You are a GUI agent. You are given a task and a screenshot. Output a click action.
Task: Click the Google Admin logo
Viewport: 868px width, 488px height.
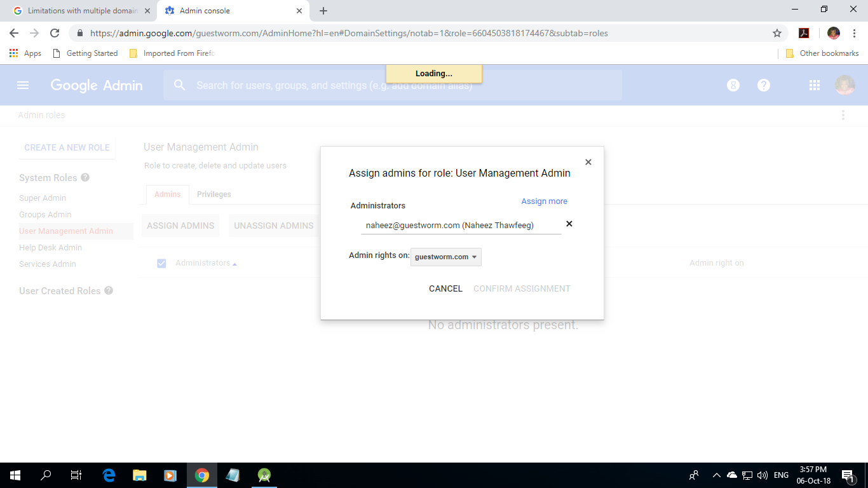click(97, 85)
